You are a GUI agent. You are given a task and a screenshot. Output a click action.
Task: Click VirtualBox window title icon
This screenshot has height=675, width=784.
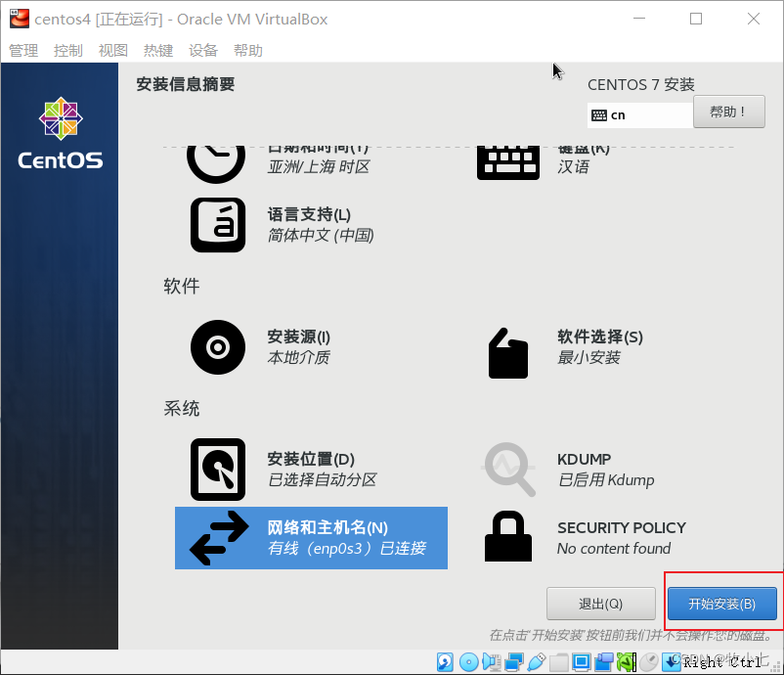(x=20, y=19)
